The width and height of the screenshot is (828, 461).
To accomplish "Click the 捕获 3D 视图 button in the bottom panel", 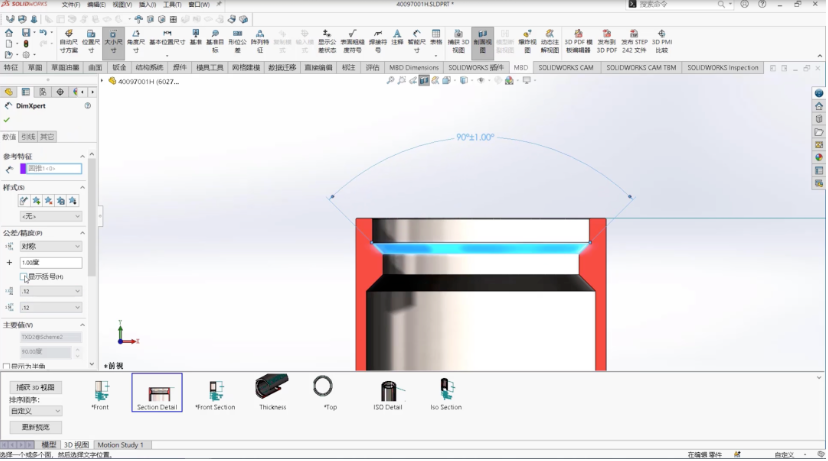I will click(35, 388).
